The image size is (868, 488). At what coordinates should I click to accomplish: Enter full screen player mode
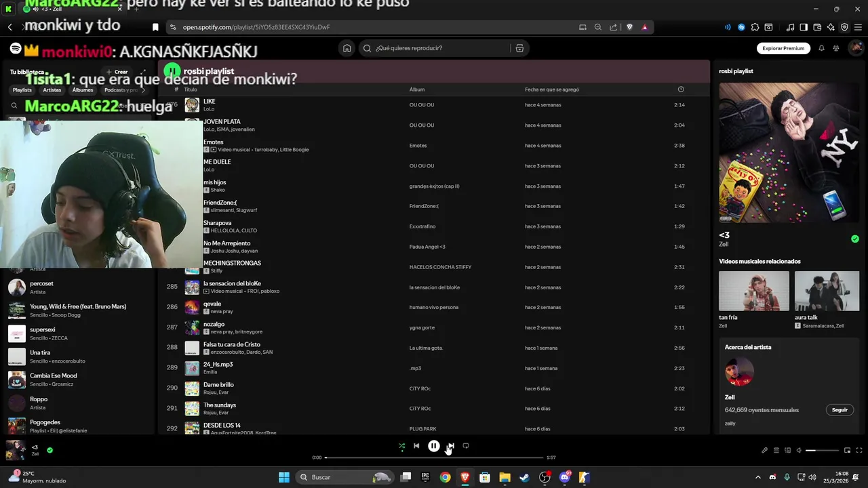coord(859,451)
